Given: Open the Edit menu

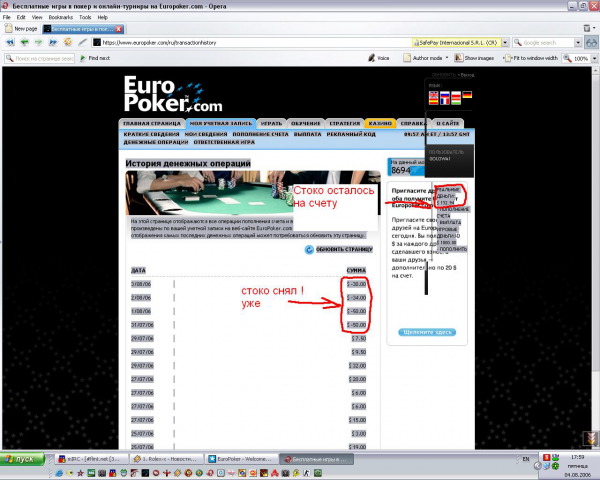Looking at the screenshot, I should 21,17.
